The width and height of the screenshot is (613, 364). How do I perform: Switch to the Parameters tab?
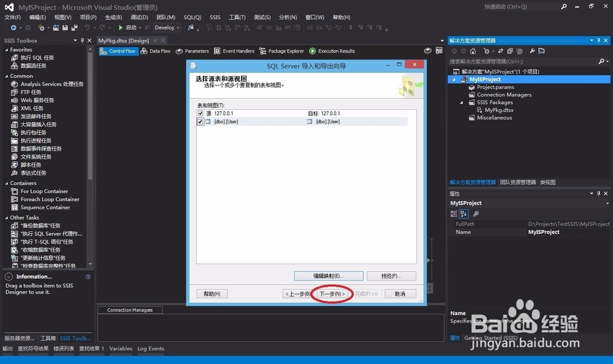click(192, 51)
